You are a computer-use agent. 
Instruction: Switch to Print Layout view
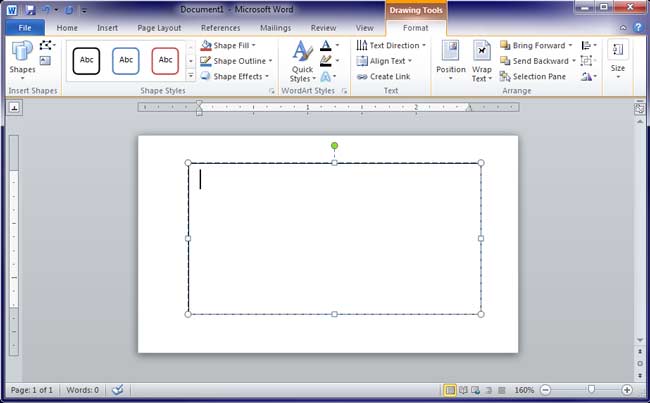pos(450,390)
